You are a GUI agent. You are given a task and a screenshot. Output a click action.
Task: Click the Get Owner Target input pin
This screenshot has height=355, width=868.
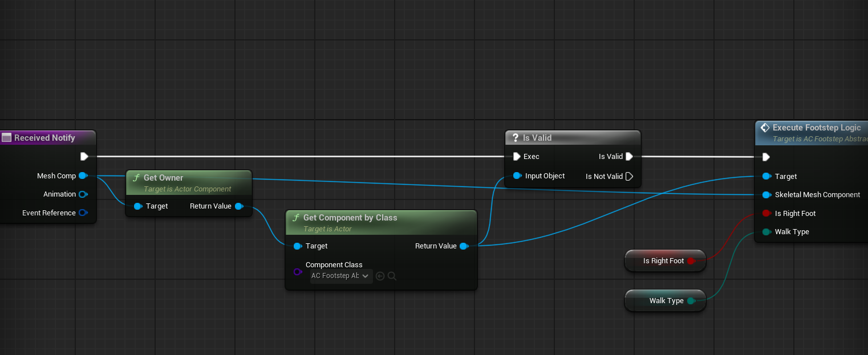pos(137,206)
